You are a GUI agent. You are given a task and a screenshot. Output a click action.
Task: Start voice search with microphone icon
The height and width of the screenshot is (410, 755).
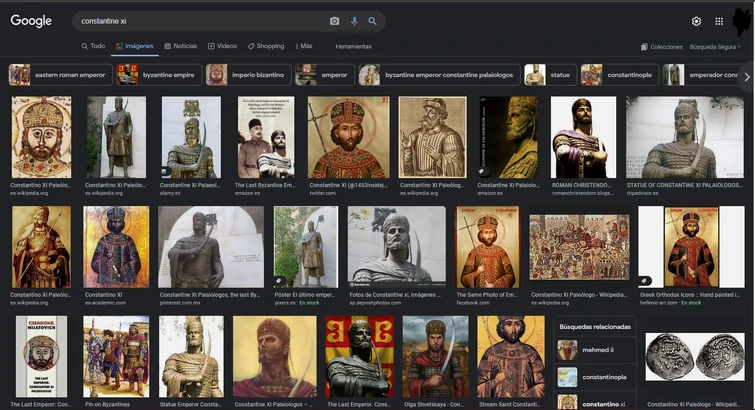point(354,21)
